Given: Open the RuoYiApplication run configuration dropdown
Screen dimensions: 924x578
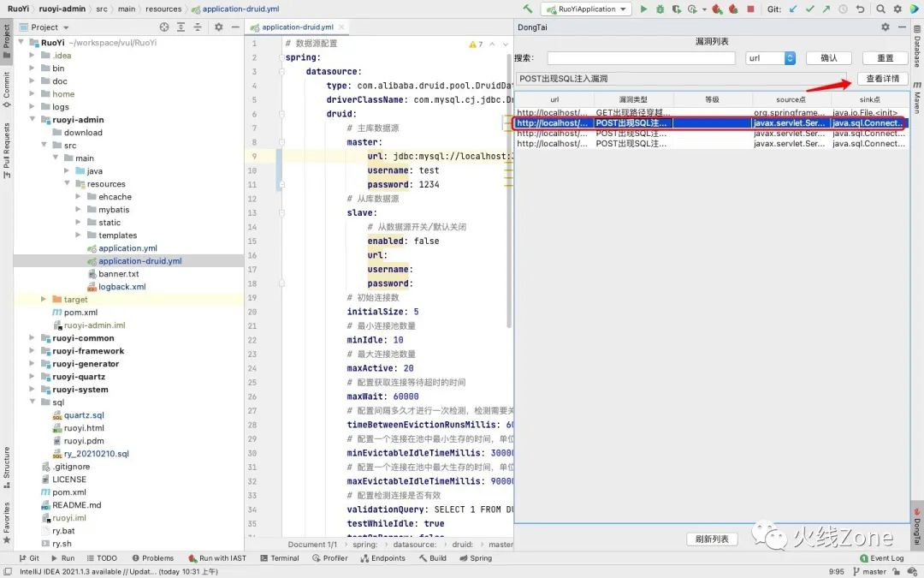Looking at the screenshot, I should (587, 9).
